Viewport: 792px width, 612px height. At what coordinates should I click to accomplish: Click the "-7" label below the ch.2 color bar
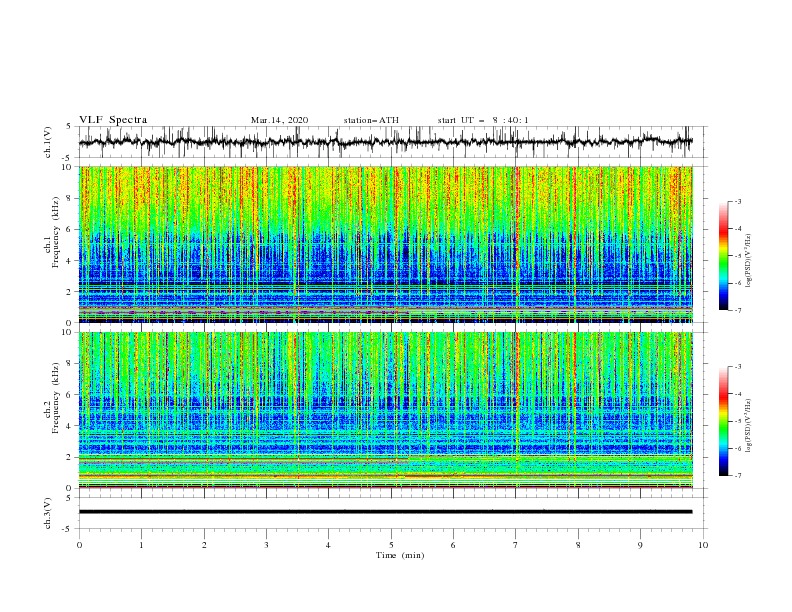(x=737, y=475)
